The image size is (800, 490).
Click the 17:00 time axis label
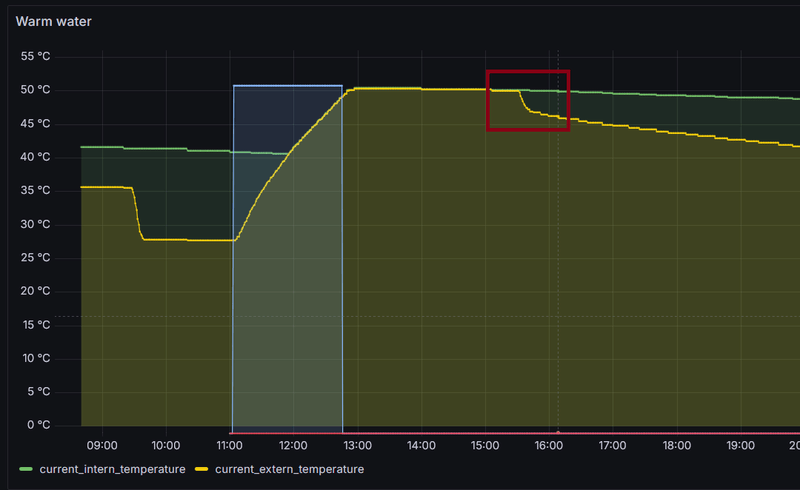(x=613, y=446)
